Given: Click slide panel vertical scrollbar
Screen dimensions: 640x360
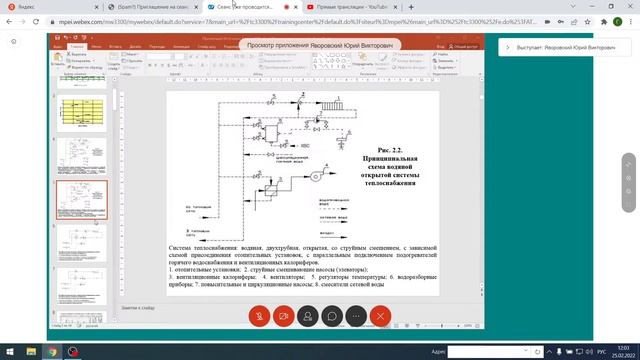Looking at the screenshot, I should point(114,100).
